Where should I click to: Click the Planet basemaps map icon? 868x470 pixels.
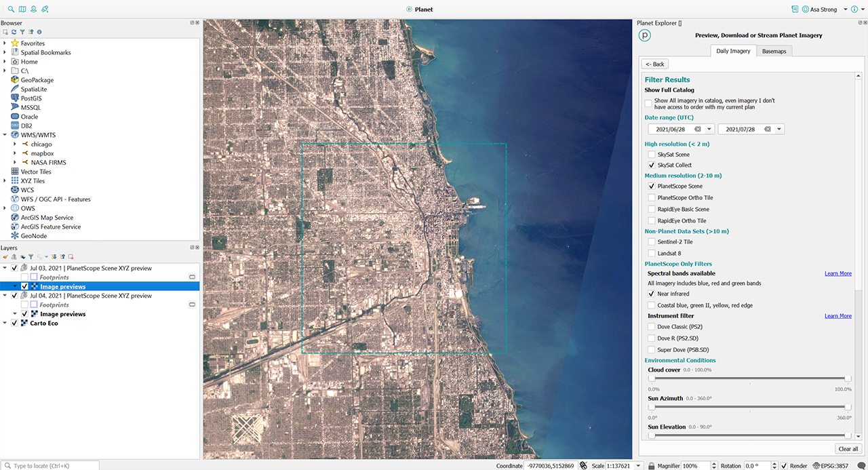click(x=22, y=9)
